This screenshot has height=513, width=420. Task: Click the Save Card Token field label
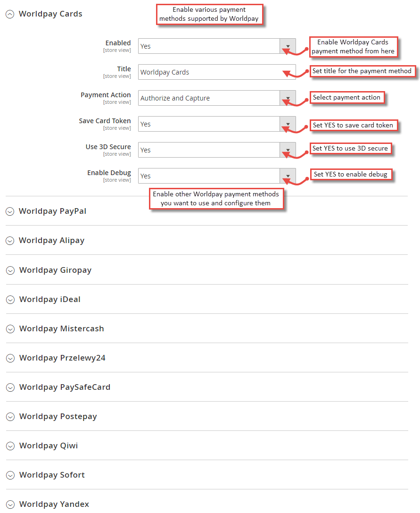(105, 121)
